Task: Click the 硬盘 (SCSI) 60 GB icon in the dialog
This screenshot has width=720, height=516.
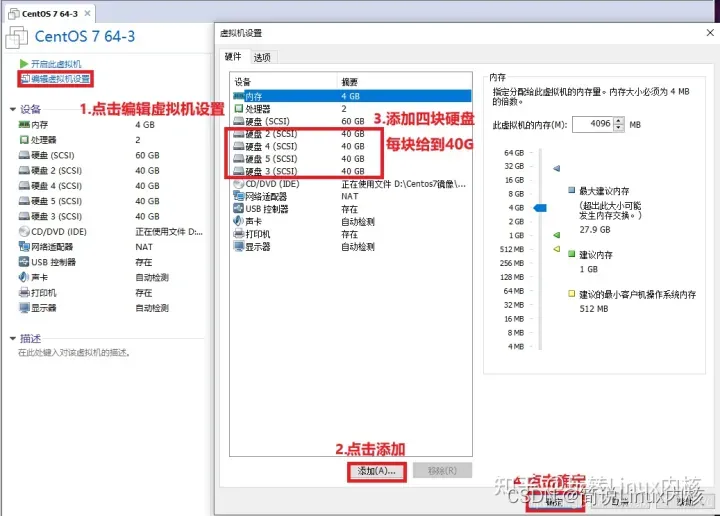Action: (x=238, y=121)
